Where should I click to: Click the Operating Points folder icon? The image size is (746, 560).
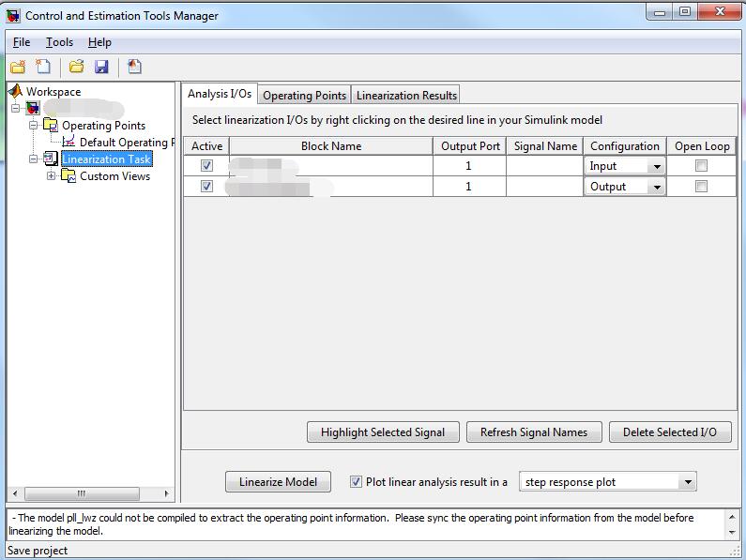(x=51, y=125)
